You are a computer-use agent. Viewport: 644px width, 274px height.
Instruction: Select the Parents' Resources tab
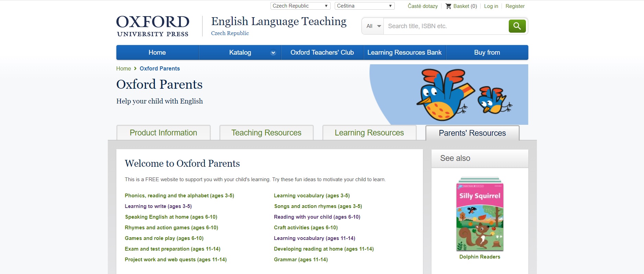(x=472, y=133)
